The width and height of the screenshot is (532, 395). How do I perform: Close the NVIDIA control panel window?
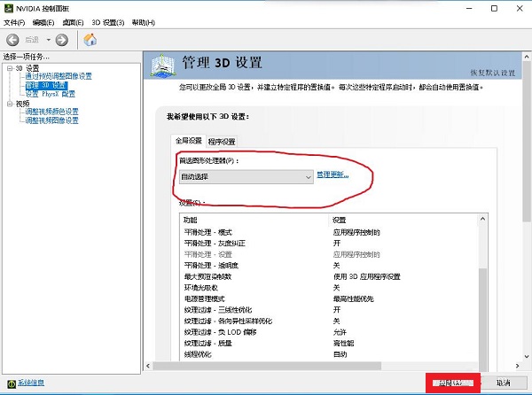(520, 9)
